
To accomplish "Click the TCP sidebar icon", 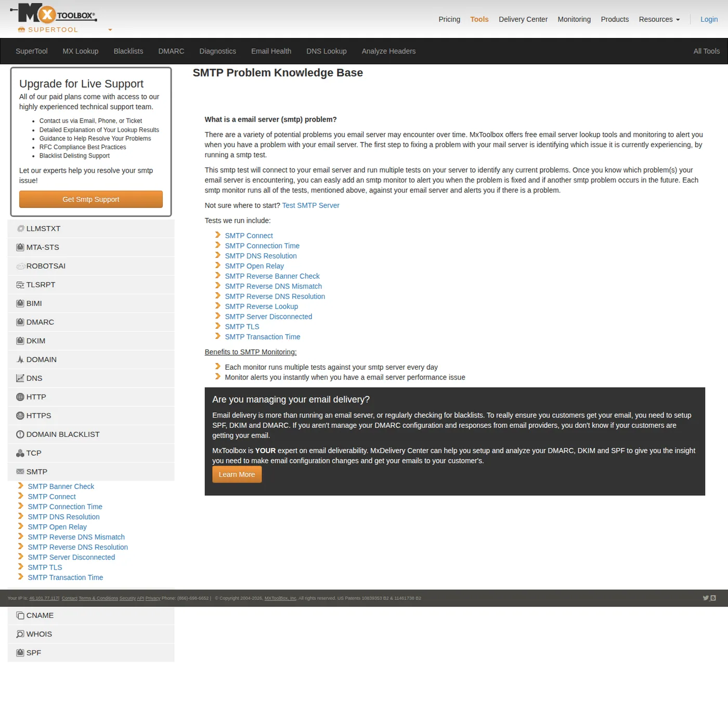I will coord(20,453).
